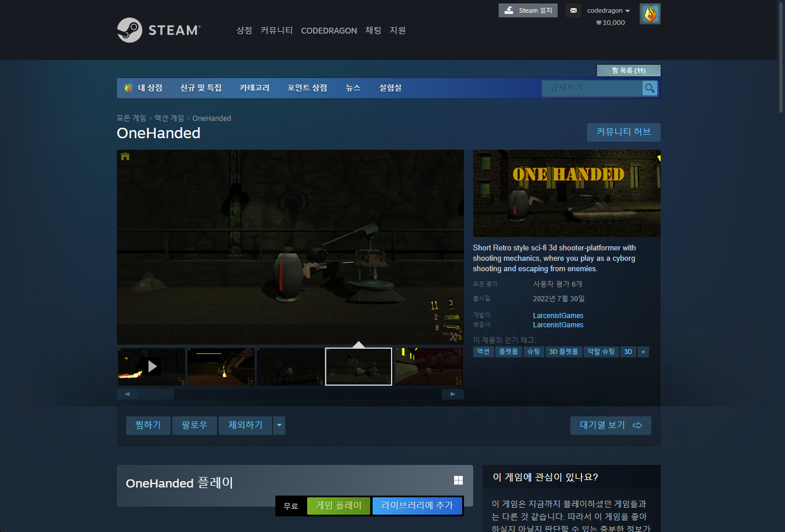Viewport: 785px width, 532px height.
Task: Open the envelope notifications icon
Action: [573, 10]
